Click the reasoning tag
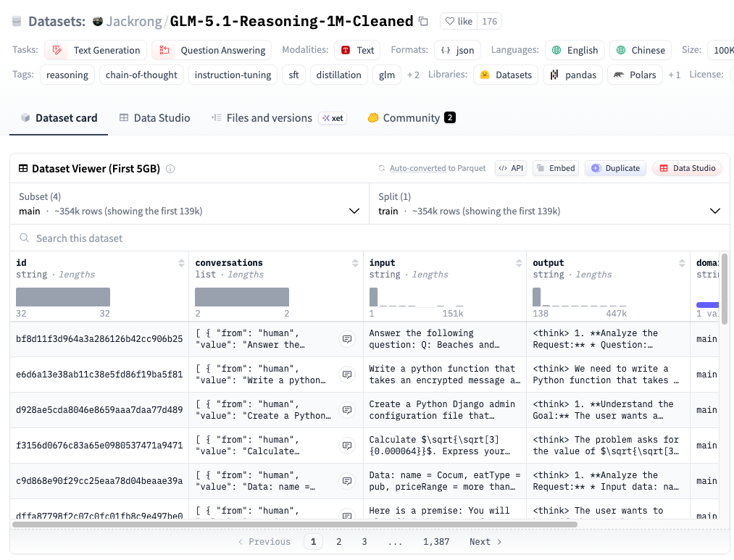Viewport: 734px width, 560px height. (x=67, y=75)
